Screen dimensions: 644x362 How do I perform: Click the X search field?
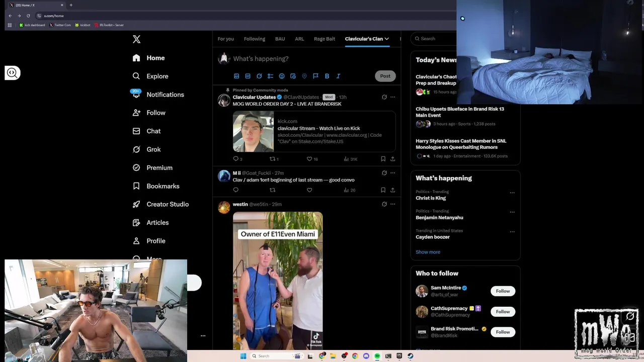click(x=434, y=39)
